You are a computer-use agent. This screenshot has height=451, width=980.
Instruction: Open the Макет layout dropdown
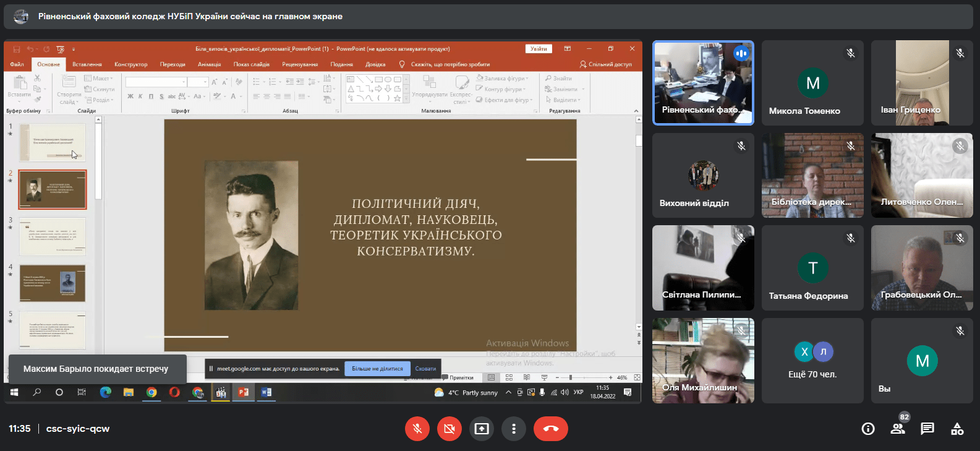pyautogui.click(x=99, y=79)
